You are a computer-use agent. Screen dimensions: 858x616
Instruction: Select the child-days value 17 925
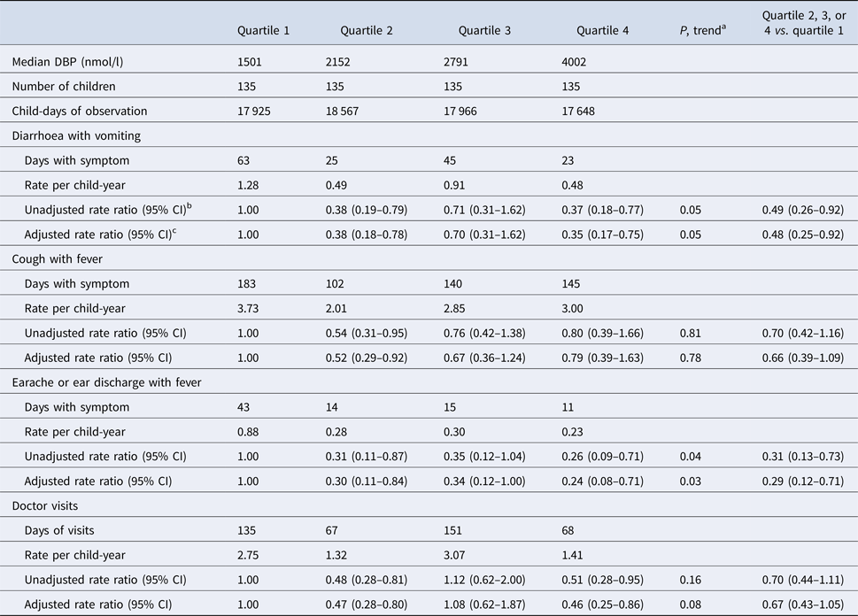click(256, 111)
